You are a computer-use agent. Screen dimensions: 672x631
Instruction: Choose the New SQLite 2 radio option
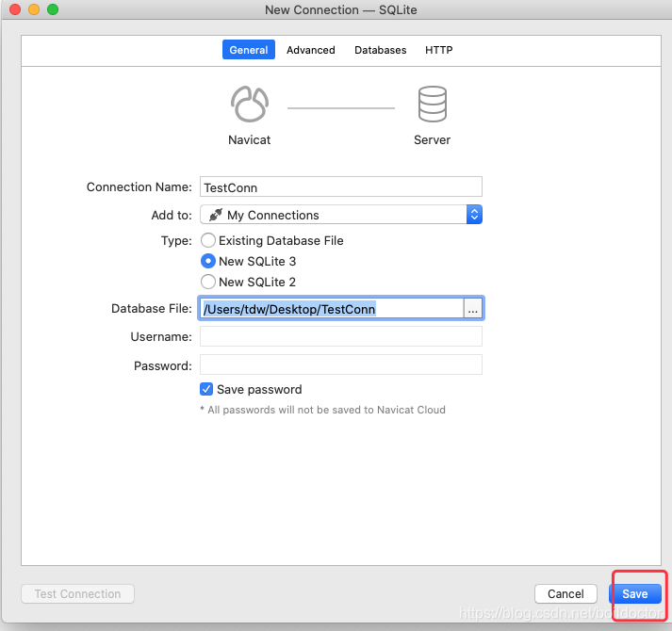[208, 282]
